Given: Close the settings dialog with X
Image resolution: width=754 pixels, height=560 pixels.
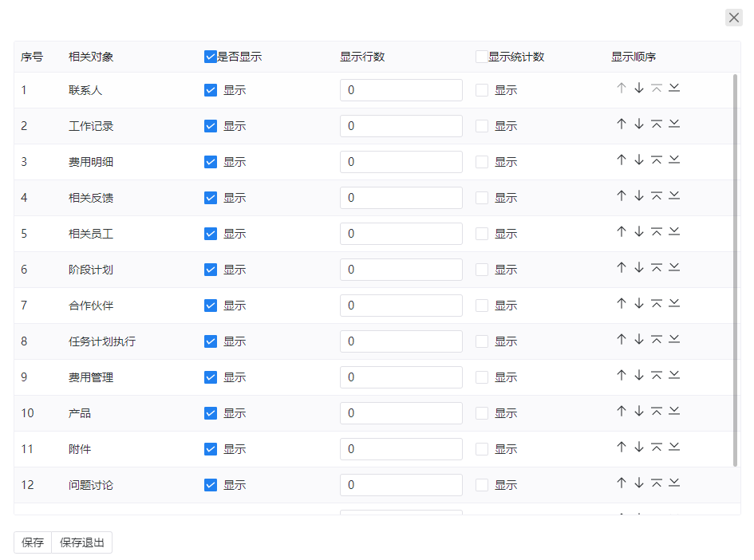Looking at the screenshot, I should [734, 18].
